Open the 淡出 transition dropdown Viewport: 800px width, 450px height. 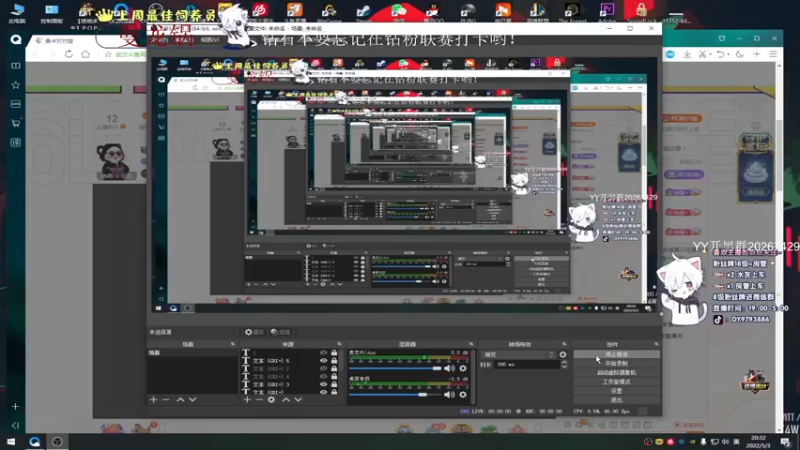pyautogui.click(x=518, y=355)
